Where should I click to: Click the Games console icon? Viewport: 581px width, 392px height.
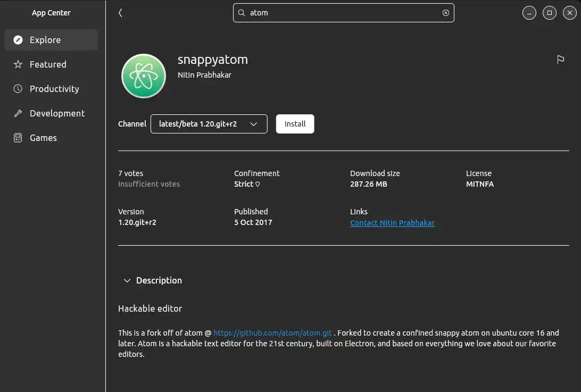click(18, 138)
